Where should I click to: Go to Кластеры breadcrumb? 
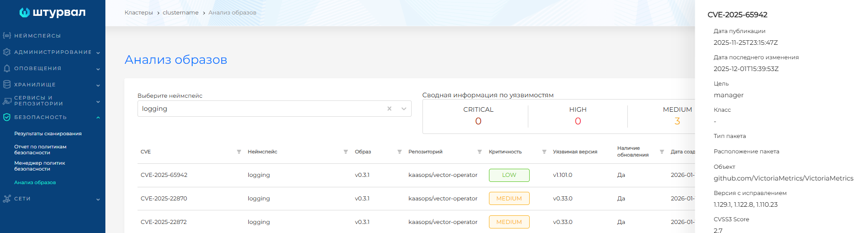(139, 13)
